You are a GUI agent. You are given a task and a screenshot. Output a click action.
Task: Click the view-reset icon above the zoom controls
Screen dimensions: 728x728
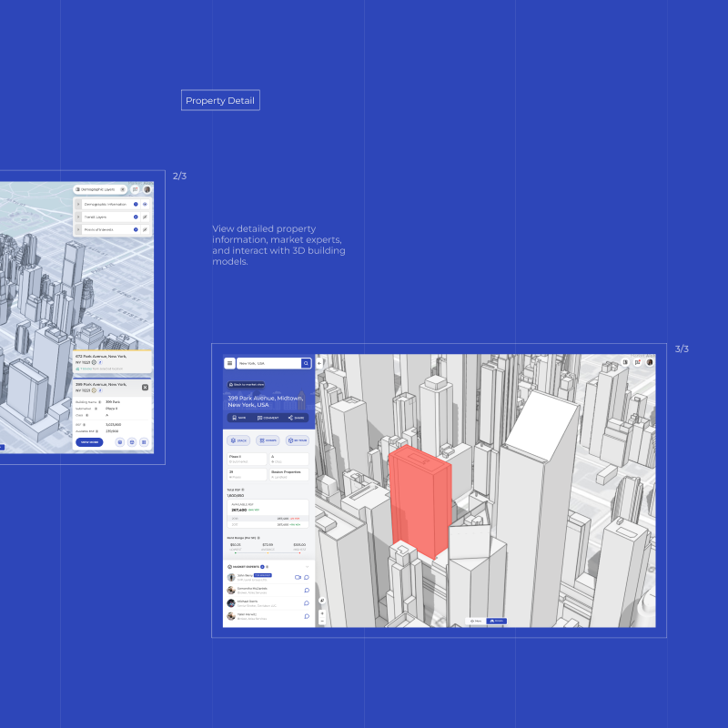pyautogui.click(x=322, y=601)
